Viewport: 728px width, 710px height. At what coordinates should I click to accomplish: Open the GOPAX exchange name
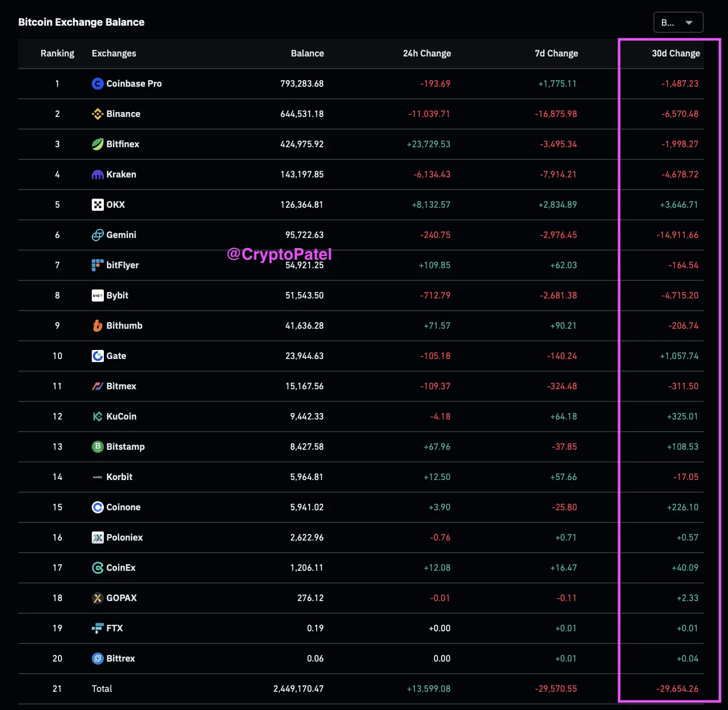pos(122,598)
